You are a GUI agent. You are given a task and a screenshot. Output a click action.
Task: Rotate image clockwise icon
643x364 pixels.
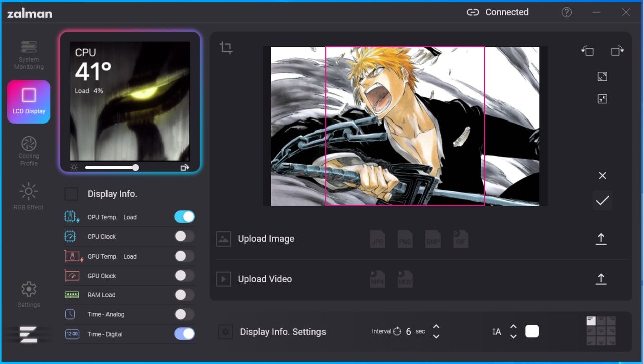617,51
